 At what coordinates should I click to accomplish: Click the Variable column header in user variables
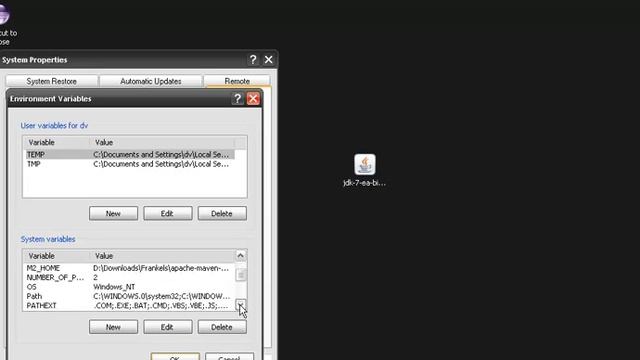pos(57,142)
